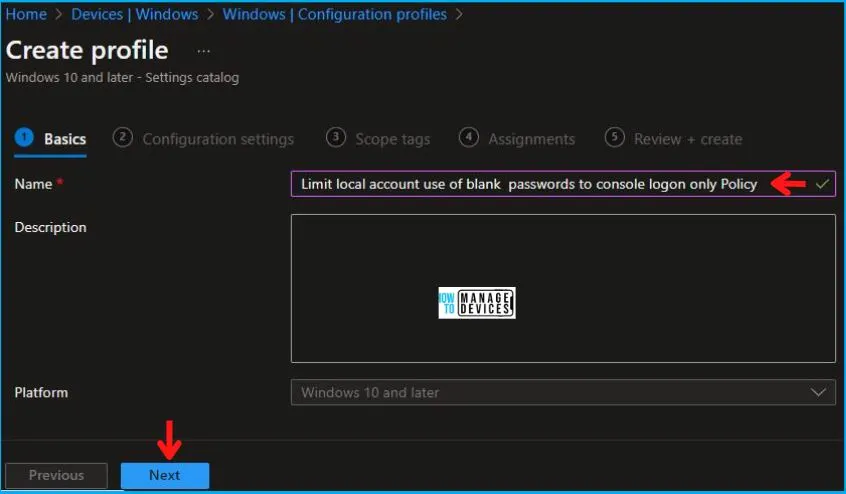846x494 pixels.
Task: Open the Assignments step
Action: pos(517,139)
